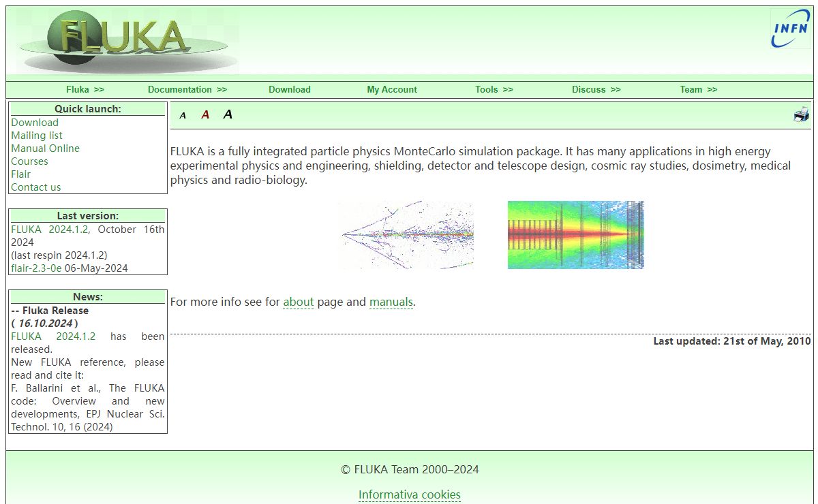The height and width of the screenshot is (504, 818).
Task: Open the Informativa cookies link
Action: click(x=410, y=495)
